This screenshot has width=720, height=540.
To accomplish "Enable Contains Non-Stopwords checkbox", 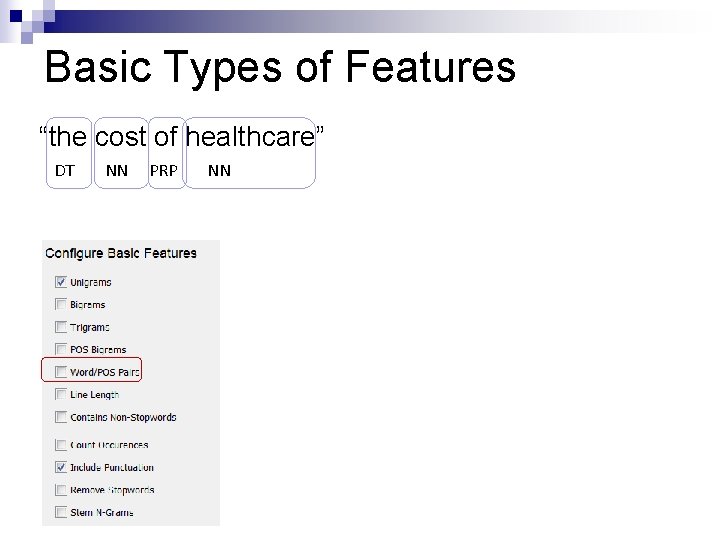I will click(61, 417).
